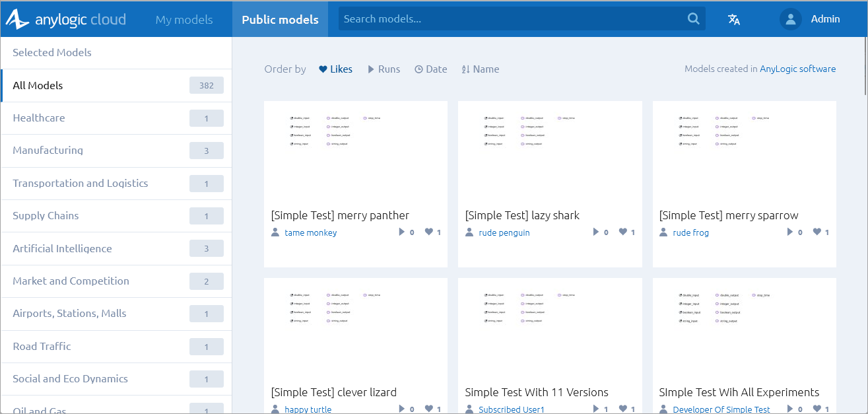This screenshot has width=868, height=414.
Task: Select Transportation and Logistics category
Action: click(116, 184)
